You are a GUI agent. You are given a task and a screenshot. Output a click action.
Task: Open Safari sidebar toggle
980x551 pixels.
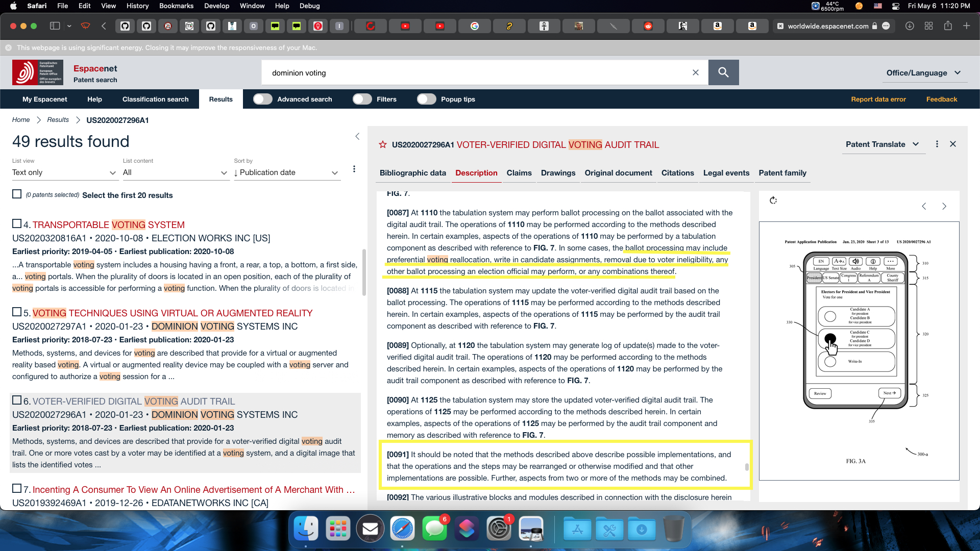55,26
